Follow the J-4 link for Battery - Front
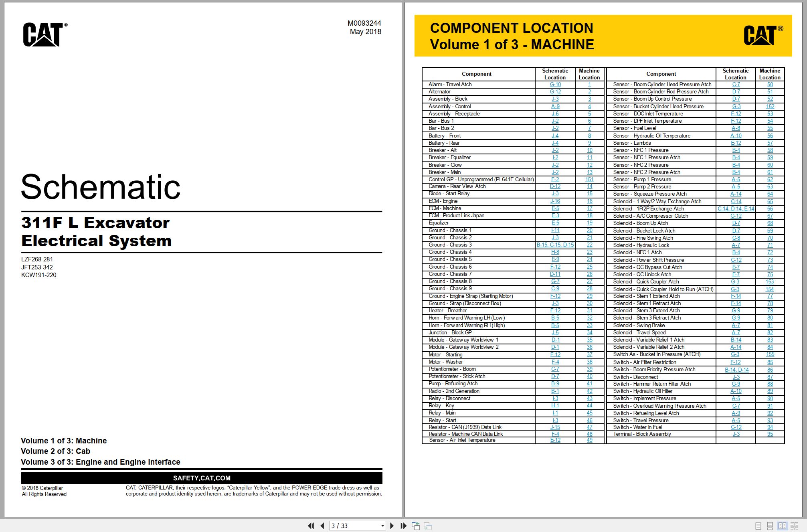This screenshot has height=532, width=807. point(555,136)
